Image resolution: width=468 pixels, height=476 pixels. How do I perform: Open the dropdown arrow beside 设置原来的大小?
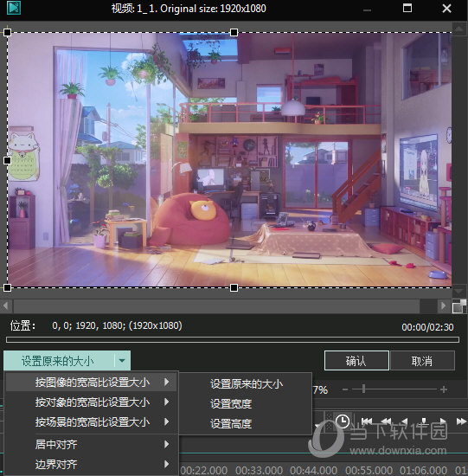tap(122, 361)
